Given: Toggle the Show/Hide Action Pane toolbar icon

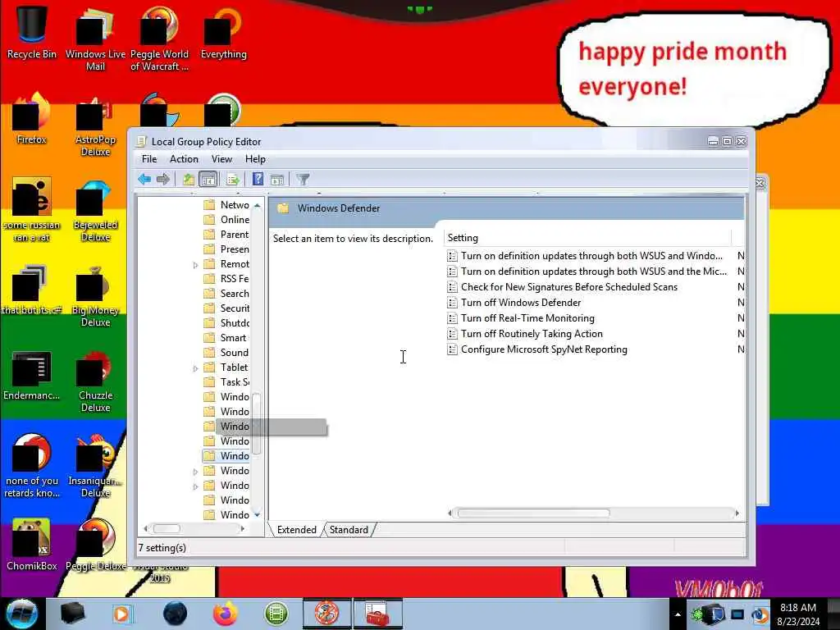Looking at the screenshot, I should click(x=277, y=179).
